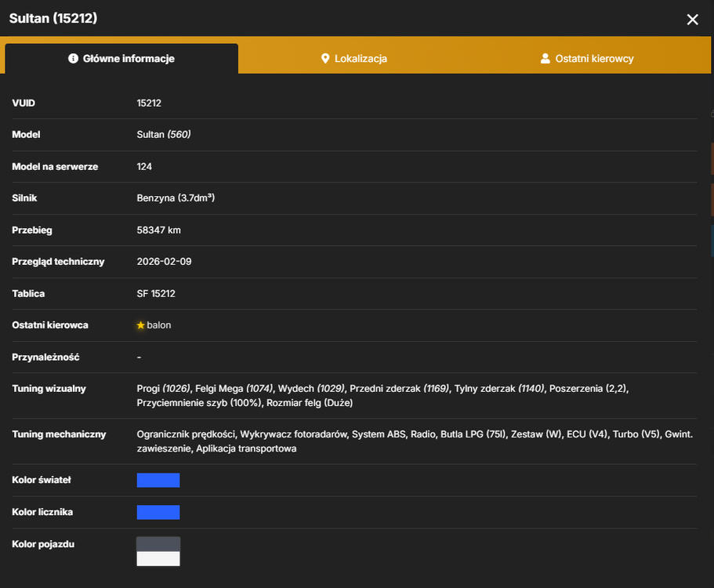Image resolution: width=714 pixels, height=588 pixels.
Task: Click the info icon on Główne informacje
Action: tap(73, 58)
